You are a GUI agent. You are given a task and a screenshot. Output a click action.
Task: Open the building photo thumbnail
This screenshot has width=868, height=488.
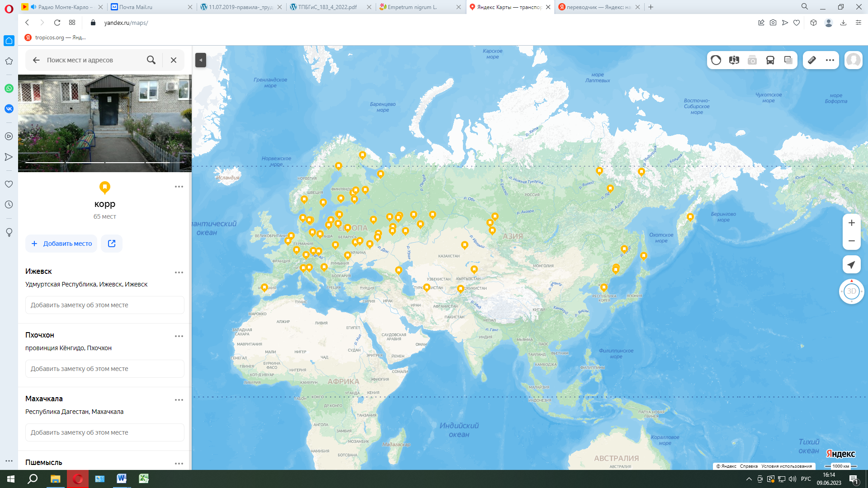tap(105, 123)
